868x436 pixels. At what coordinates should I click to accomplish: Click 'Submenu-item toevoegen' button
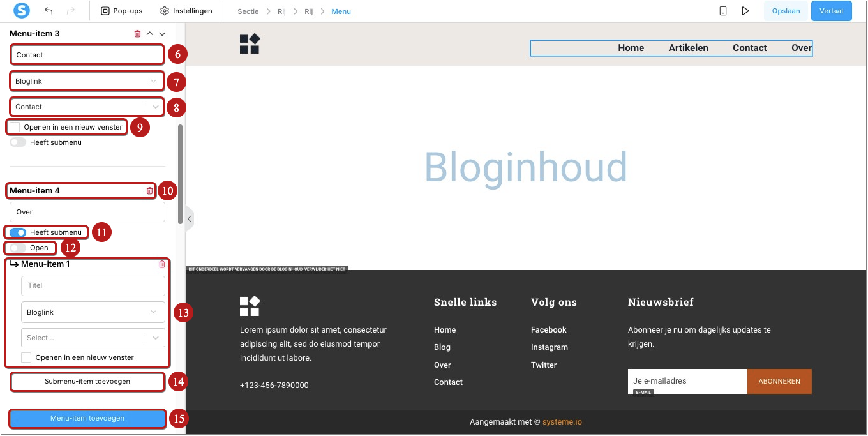(x=87, y=382)
